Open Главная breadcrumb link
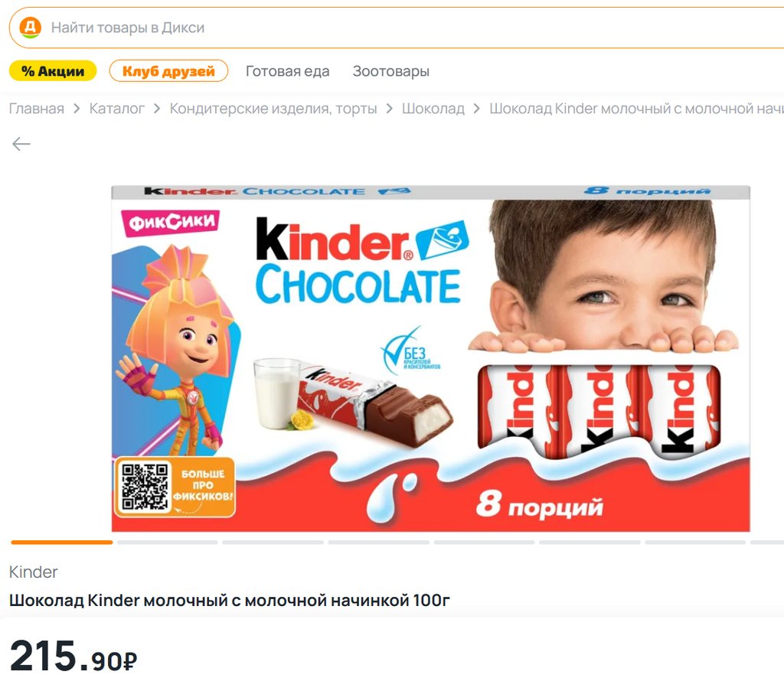 [x=37, y=109]
